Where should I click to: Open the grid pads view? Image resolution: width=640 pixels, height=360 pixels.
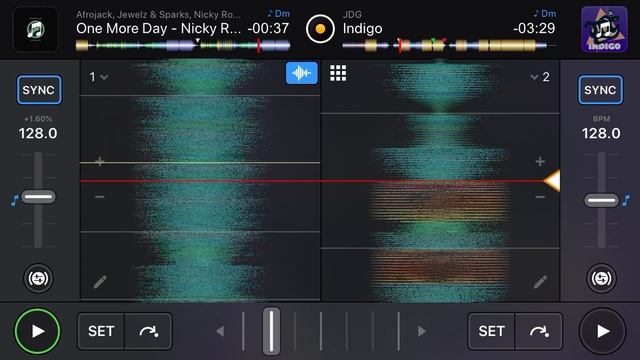pyautogui.click(x=338, y=73)
